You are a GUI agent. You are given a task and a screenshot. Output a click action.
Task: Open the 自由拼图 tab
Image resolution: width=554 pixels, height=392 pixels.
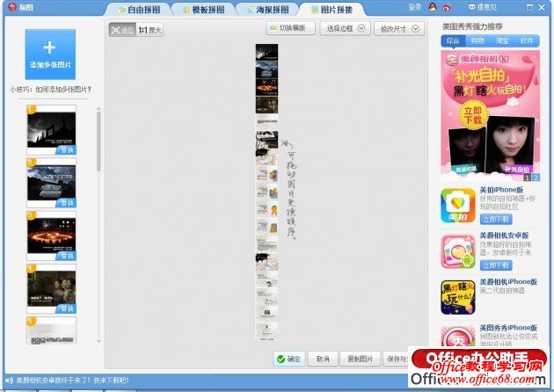139,10
